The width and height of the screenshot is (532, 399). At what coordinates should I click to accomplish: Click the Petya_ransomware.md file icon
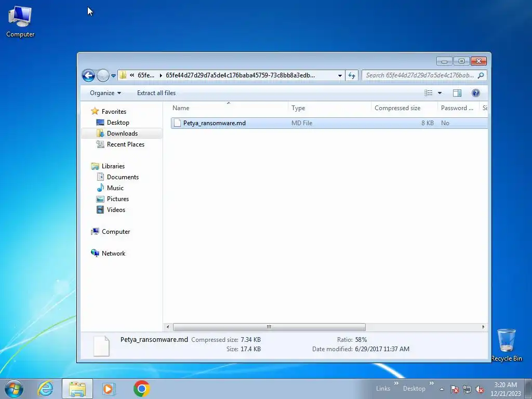click(177, 123)
